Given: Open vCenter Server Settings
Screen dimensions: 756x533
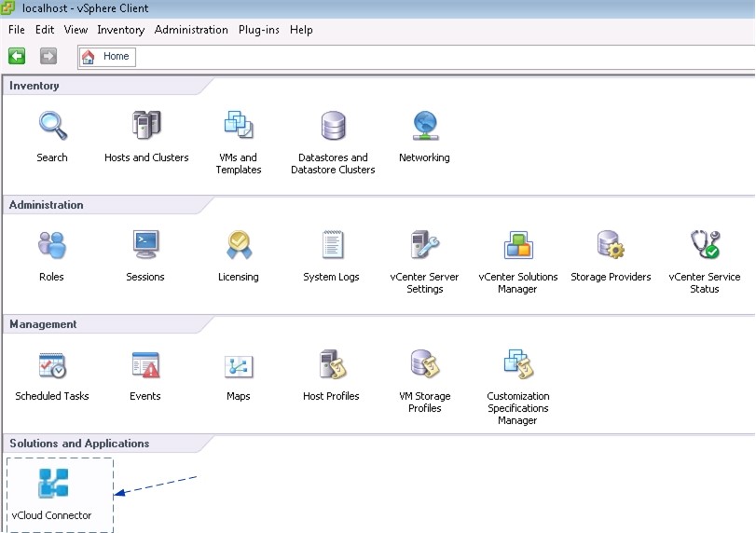Looking at the screenshot, I should coord(425,245).
